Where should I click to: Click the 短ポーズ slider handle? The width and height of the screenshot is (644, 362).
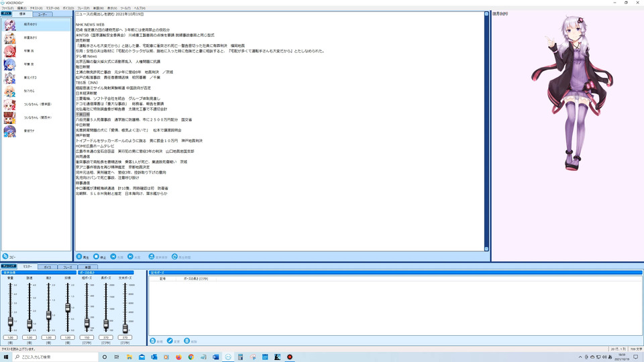pos(87,323)
